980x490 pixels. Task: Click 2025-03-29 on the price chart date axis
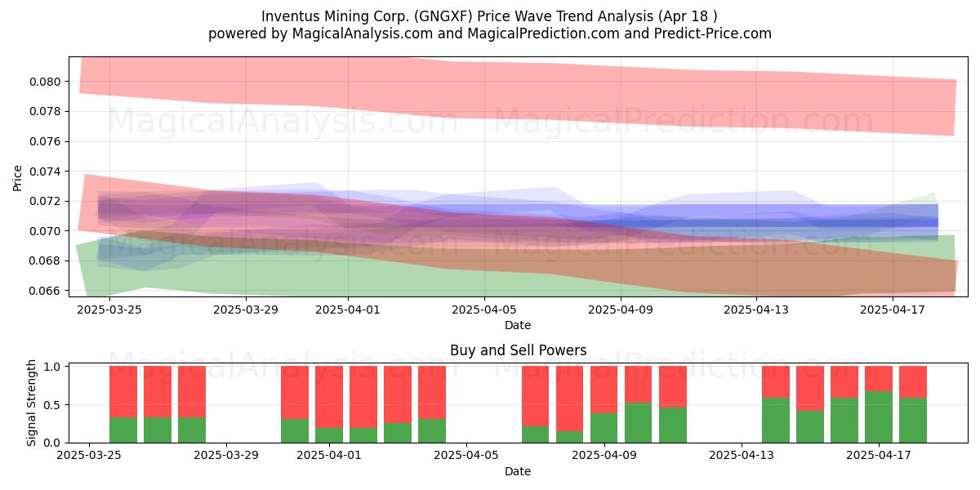(247, 310)
